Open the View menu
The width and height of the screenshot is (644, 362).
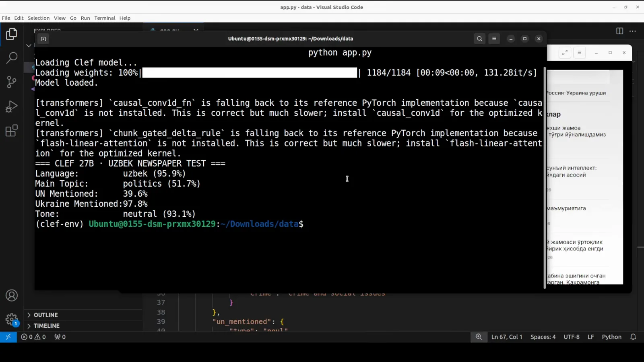click(x=60, y=18)
